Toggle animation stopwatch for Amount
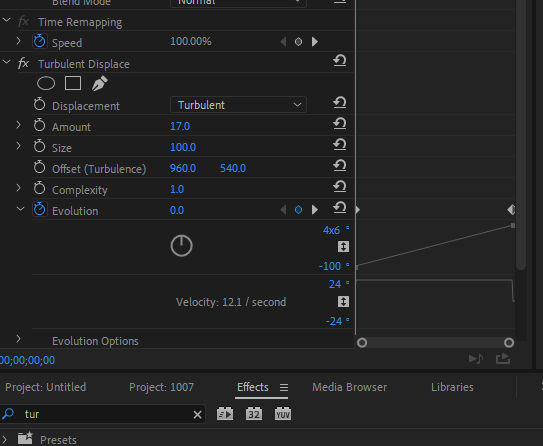 39,125
